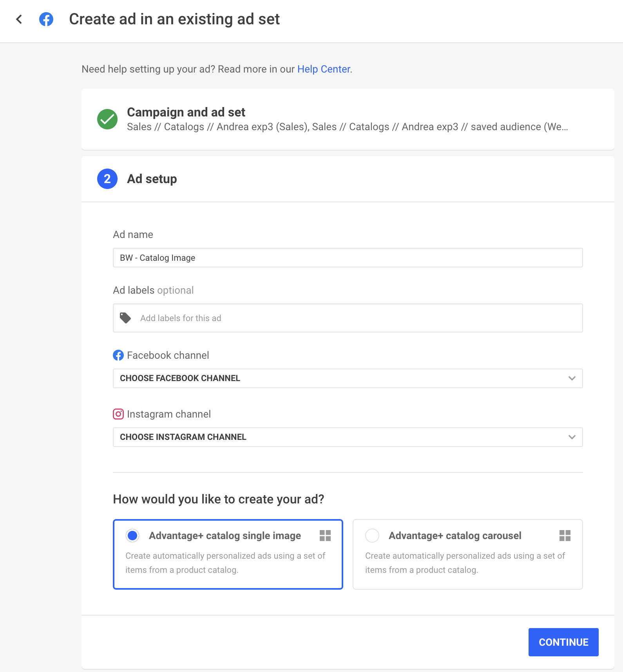The height and width of the screenshot is (672, 623).
Task: Click the green checkmark completed step icon
Action: pyautogui.click(x=107, y=119)
